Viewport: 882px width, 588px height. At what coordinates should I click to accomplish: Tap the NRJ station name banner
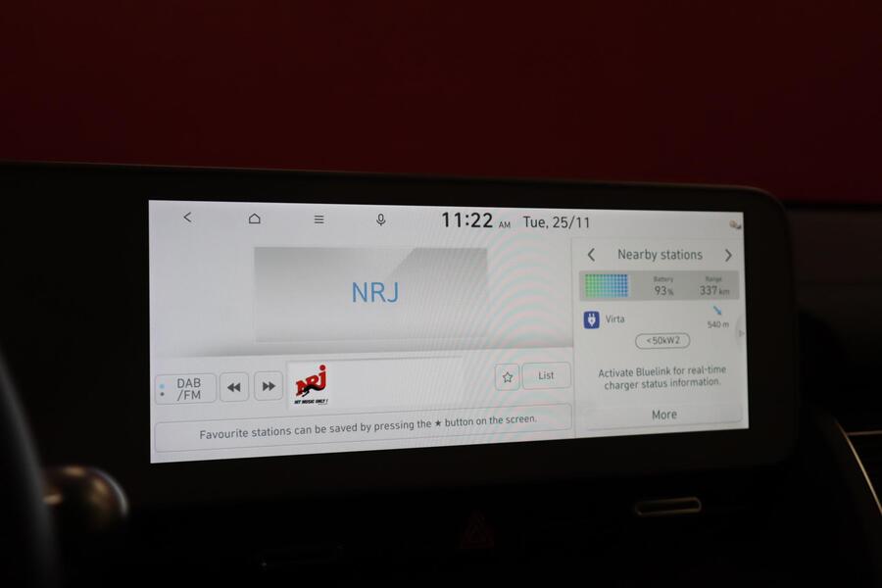pyautogui.click(x=372, y=293)
